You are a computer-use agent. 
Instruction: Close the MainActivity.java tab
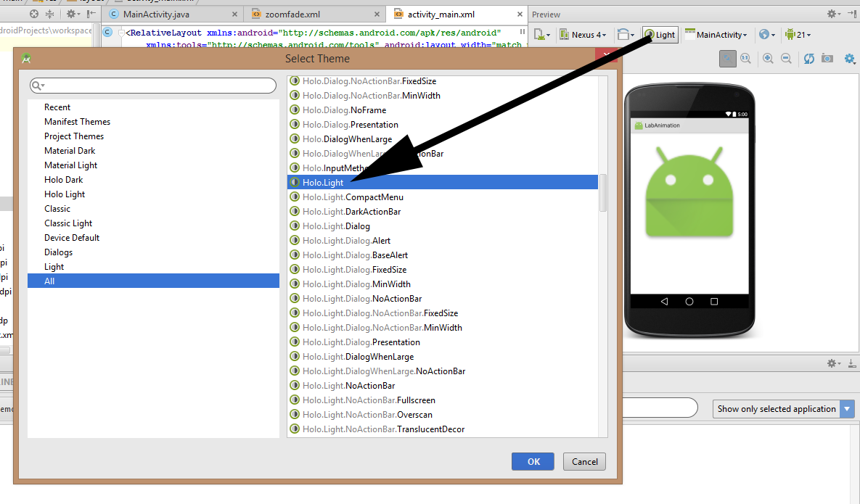(x=234, y=15)
